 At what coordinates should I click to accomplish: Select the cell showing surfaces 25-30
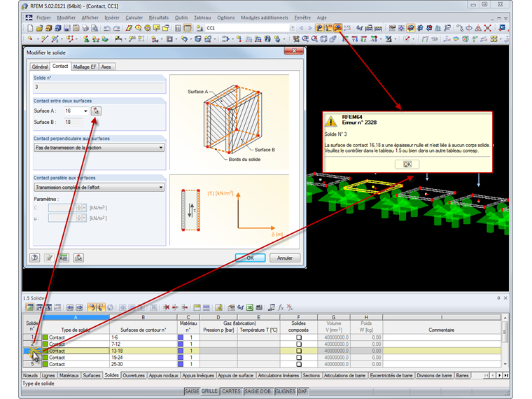tap(143, 364)
